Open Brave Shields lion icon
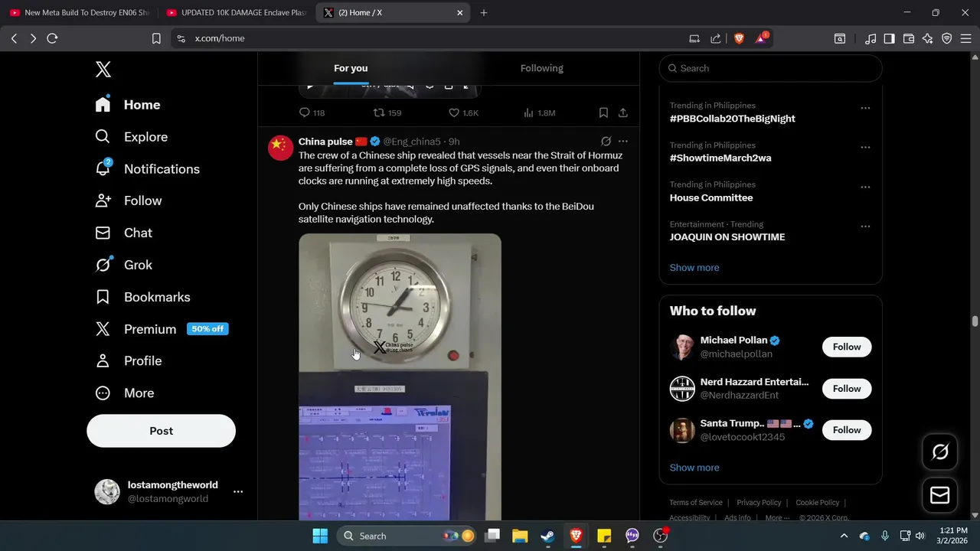Viewport: 980px width, 551px height. [739, 38]
